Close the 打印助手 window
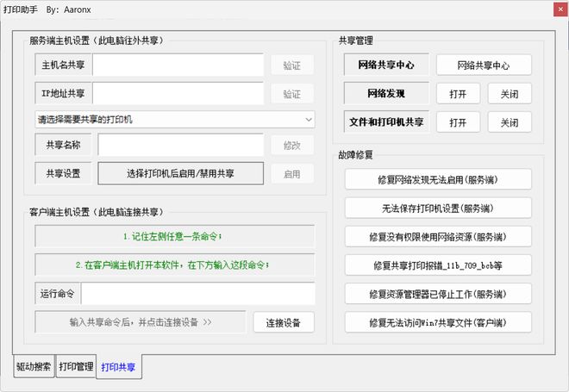 click(x=560, y=9)
